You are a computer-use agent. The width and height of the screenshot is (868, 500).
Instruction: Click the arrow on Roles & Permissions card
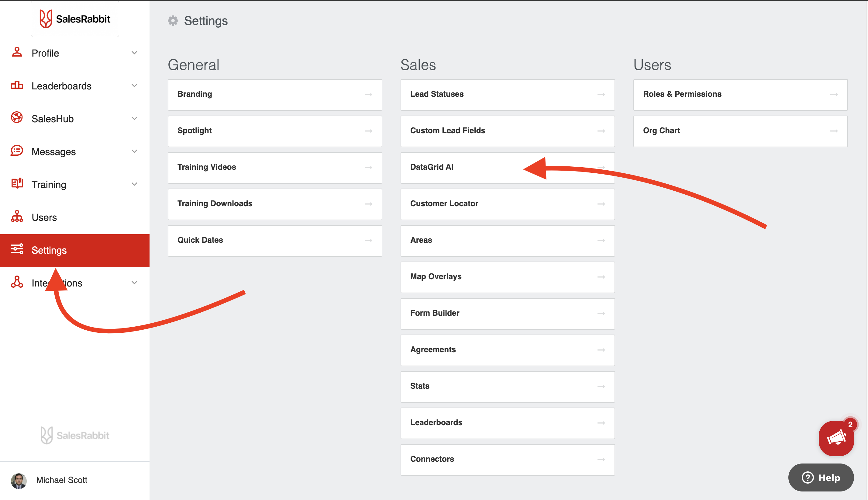[x=834, y=95]
